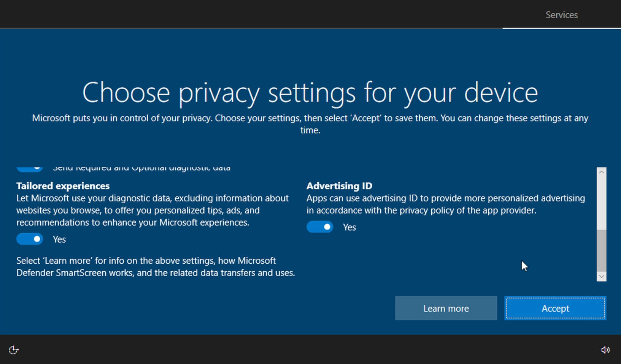This screenshot has width=621, height=364.
Task: Click the scrollbar up arrow
Action: 601,172
